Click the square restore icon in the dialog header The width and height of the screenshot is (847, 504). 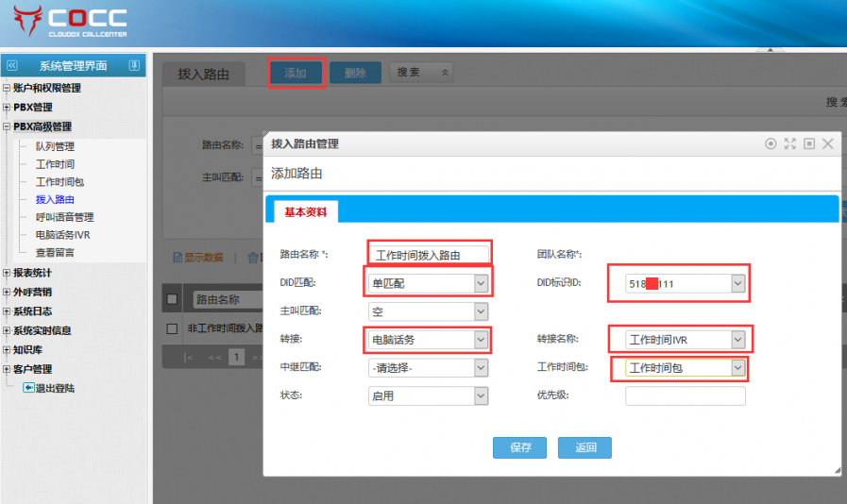(x=808, y=143)
